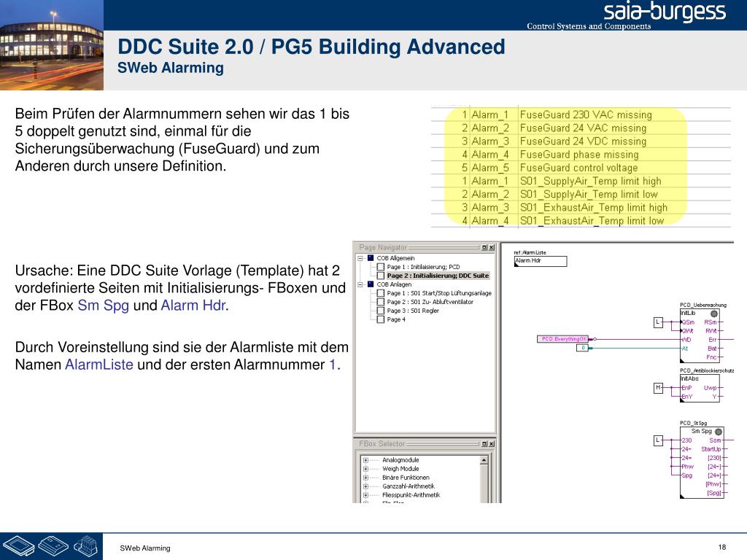Undock the Page Navigator panel

coord(484,248)
